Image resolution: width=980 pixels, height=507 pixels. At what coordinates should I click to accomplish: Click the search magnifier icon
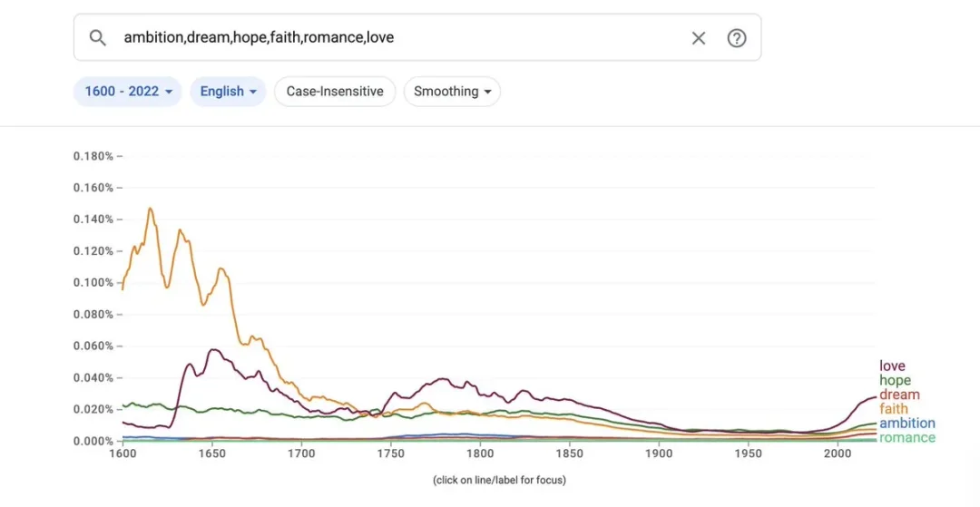pyautogui.click(x=97, y=37)
